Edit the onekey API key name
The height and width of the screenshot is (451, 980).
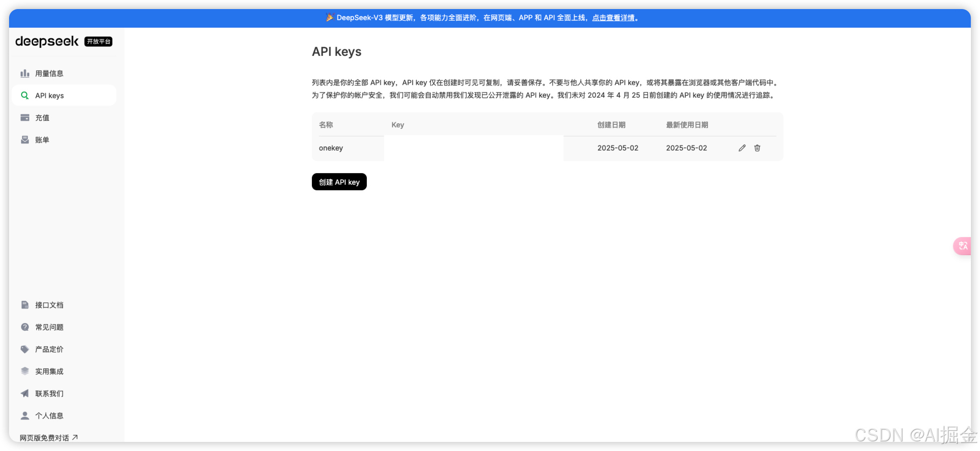point(742,148)
